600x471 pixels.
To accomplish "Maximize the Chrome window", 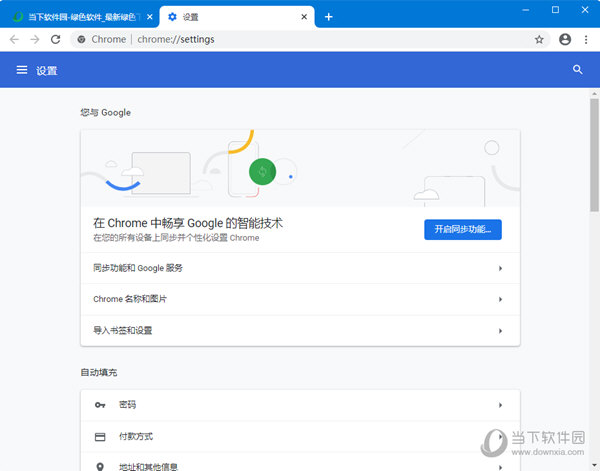I will coord(555,10).
